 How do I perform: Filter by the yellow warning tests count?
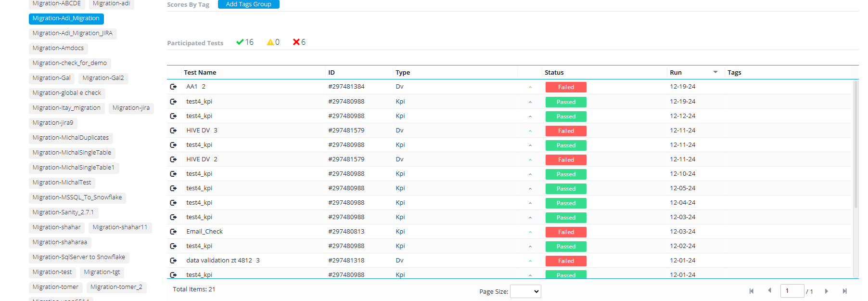(x=273, y=42)
